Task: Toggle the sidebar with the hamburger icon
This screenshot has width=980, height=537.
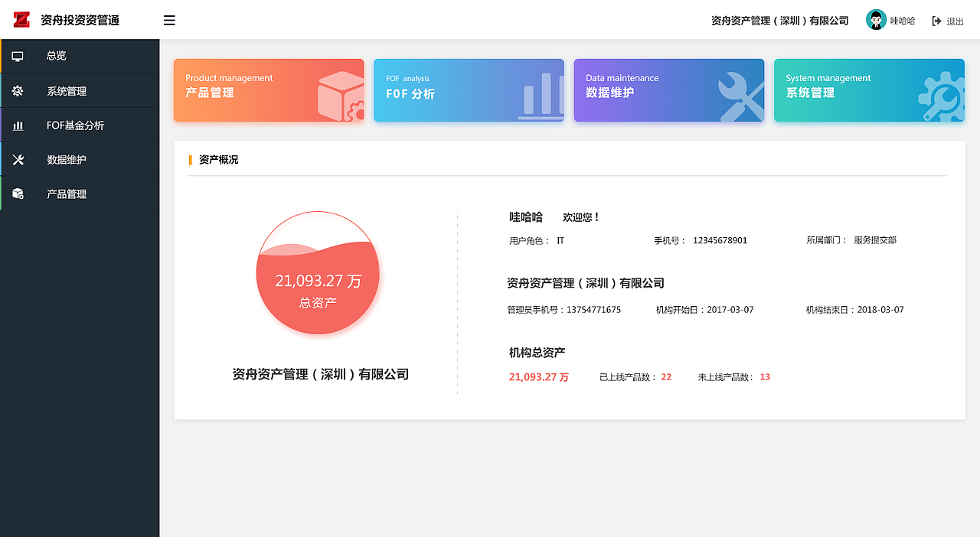Action: [168, 20]
